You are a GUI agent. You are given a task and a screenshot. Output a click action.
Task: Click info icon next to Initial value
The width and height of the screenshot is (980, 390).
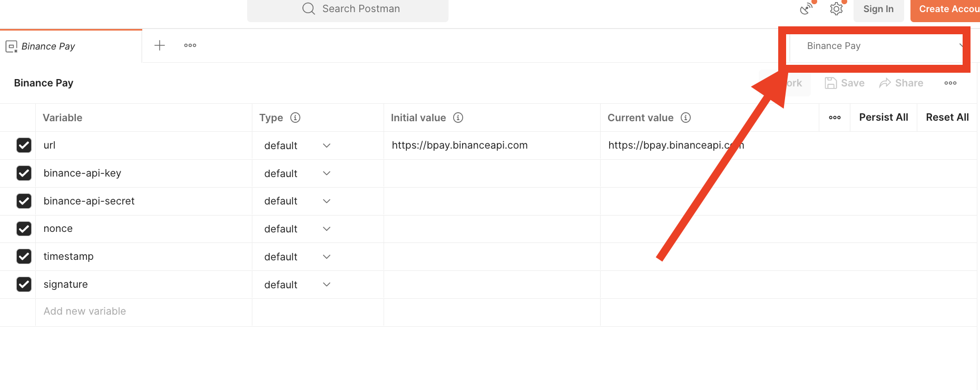[458, 118]
